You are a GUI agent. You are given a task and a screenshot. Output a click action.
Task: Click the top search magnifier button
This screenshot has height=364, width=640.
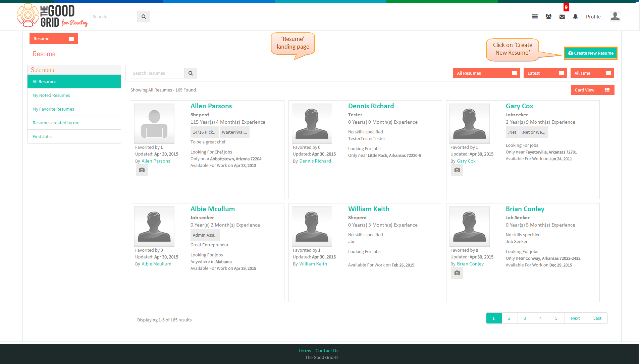point(144,16)
